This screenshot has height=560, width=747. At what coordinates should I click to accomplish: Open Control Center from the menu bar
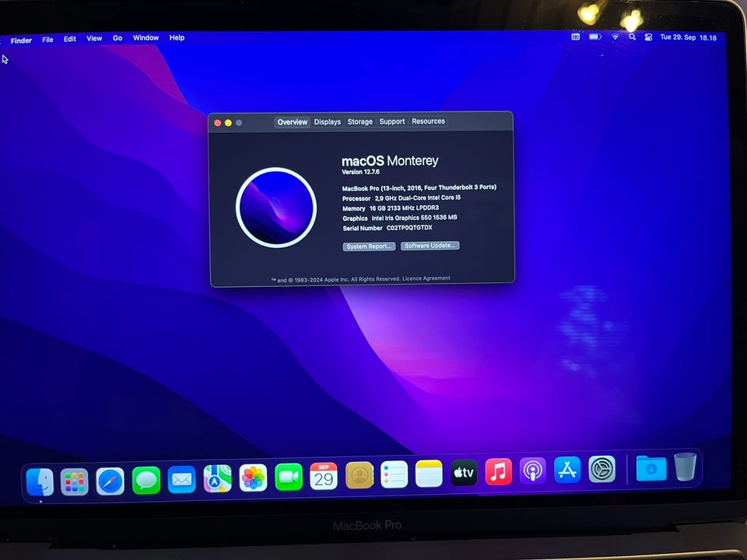click(x=648, y=37)
